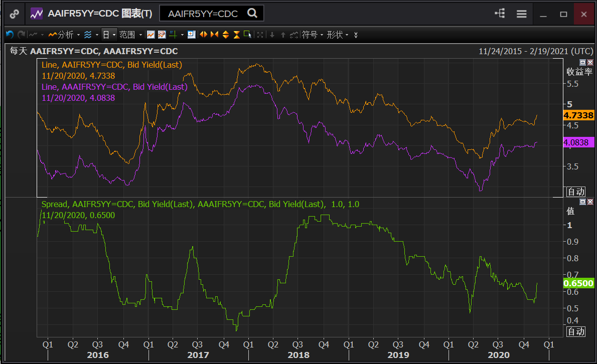Viewport: 597px width, 364px height.
Task: Click the 5.5 tick on yield axis
Action: (572, 84)
